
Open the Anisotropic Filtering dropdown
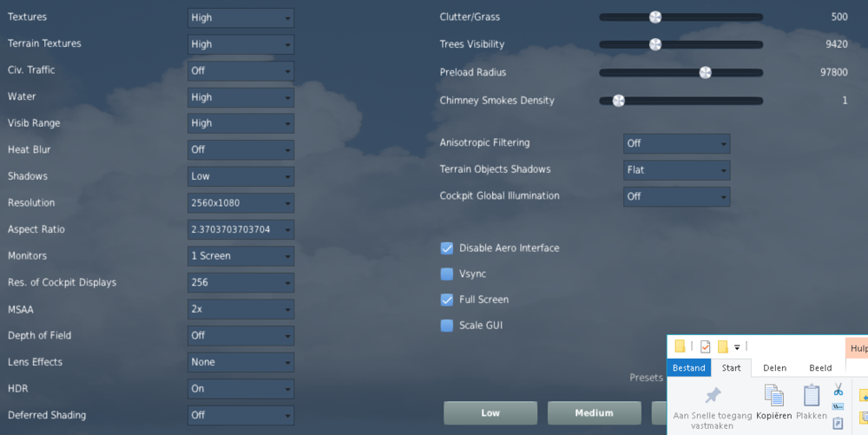click(676, 144)
